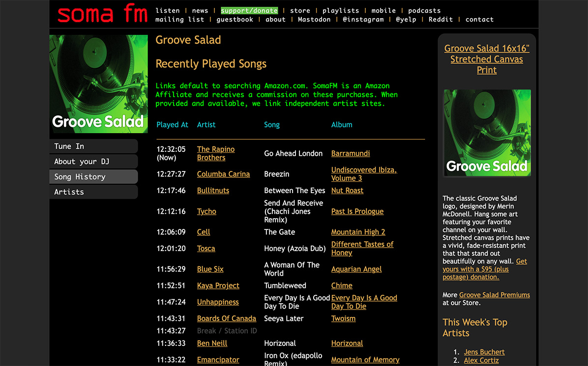
Task: Open the Bullitnuts artist link
Action: (x=213, y=190)
